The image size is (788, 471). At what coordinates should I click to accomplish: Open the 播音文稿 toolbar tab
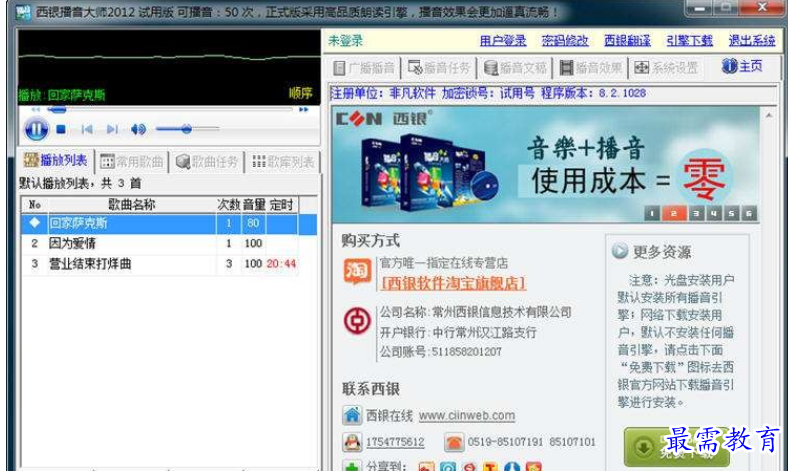click(x=515, y=68)
